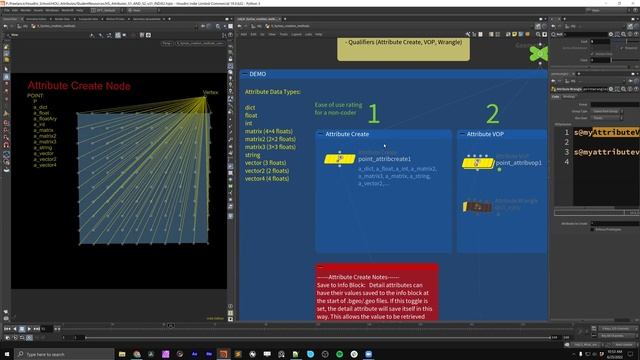The image size is (640, 360).
Task: Switch to the Code tab
Action: [556, 97]
